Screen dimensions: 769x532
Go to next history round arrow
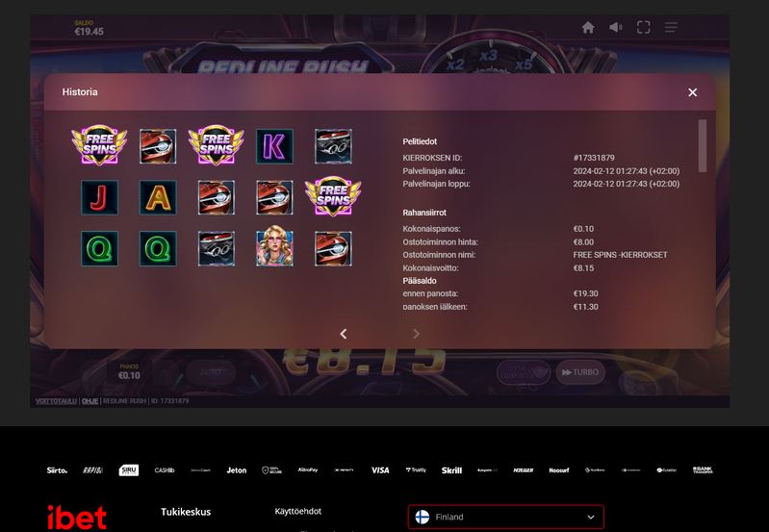coord(416,334)
